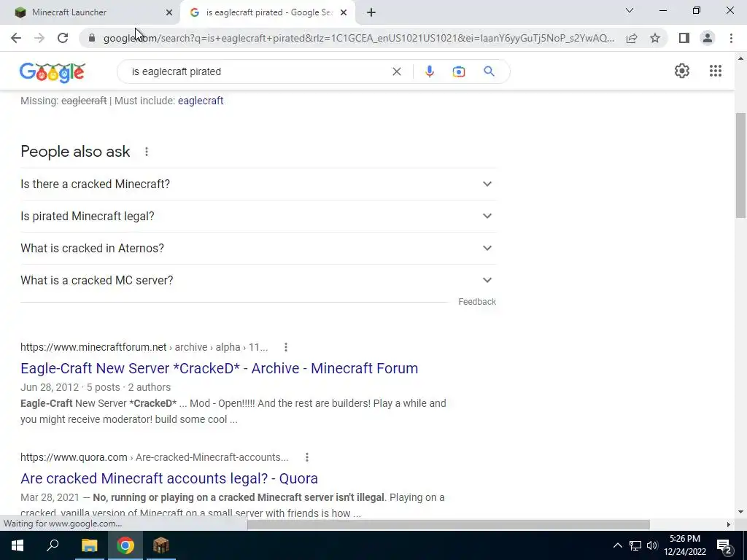
Task: Open Google quick settings gear
Action: coord(682,71)
